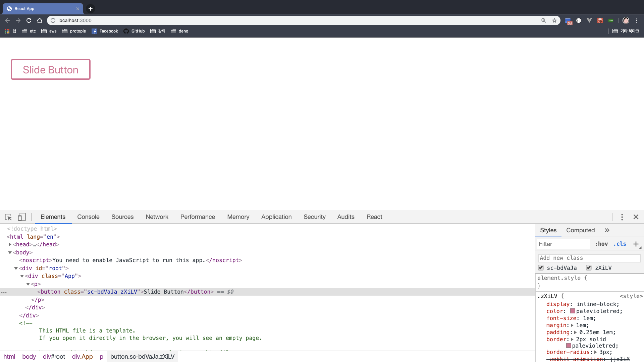This screenshot has height=362, width=644.
Task: Reload the page with the refresh icon
Action: [29, 20]
